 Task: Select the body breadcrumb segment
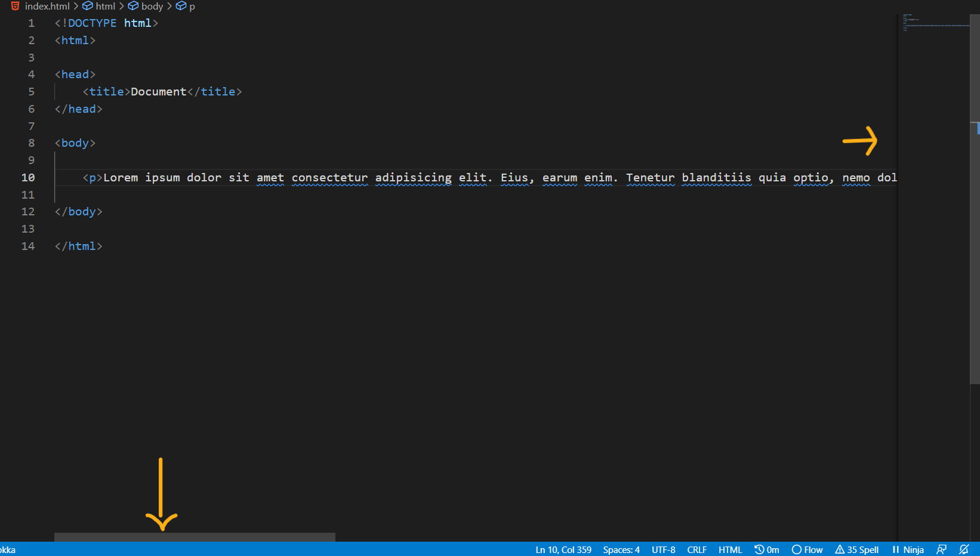click(152, 6)
